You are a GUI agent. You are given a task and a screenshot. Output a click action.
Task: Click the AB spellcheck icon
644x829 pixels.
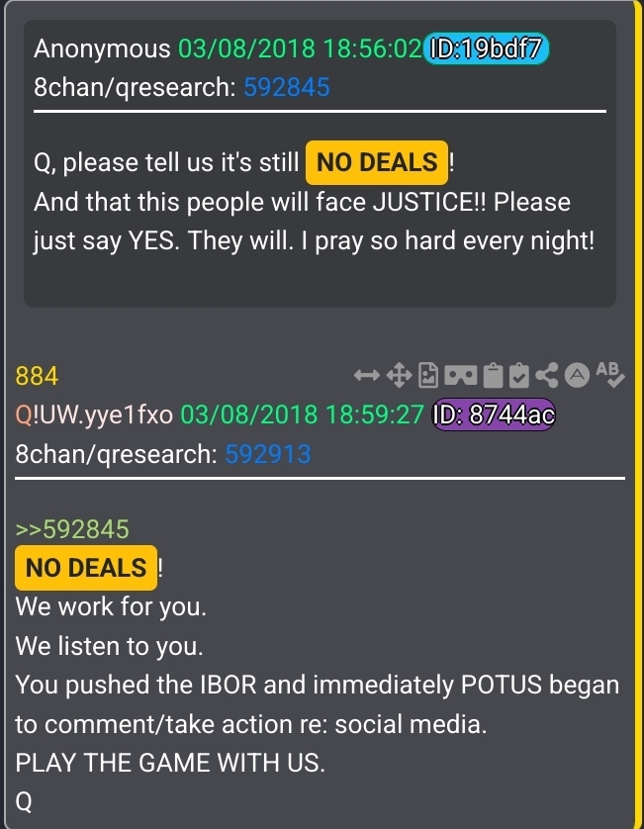(610, 374)
